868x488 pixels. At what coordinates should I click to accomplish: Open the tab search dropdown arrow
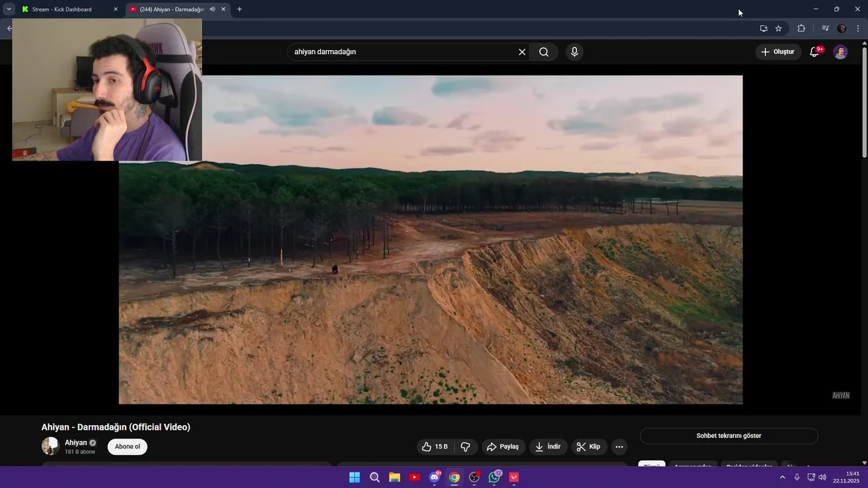tap(9, 9)
